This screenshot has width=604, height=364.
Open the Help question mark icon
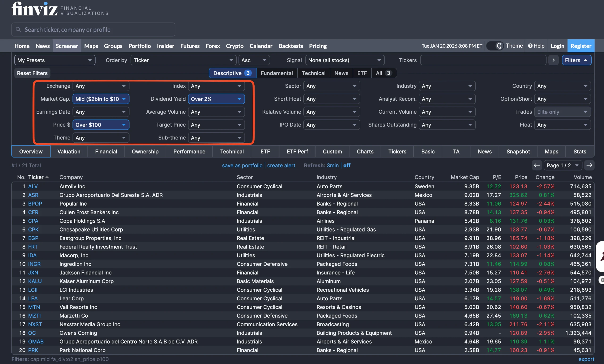click(530, 46)
